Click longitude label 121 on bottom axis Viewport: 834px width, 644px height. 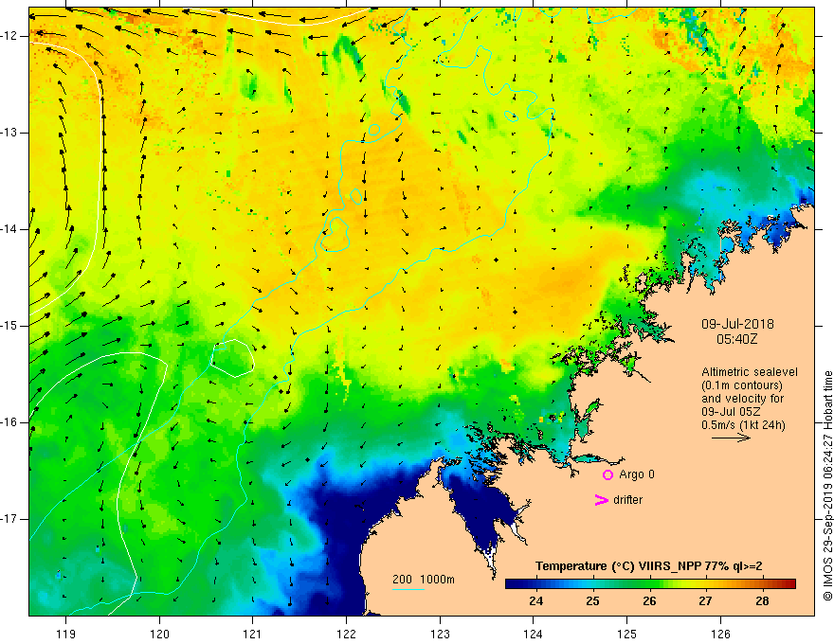pyautogui.click(x=253, y=634)
